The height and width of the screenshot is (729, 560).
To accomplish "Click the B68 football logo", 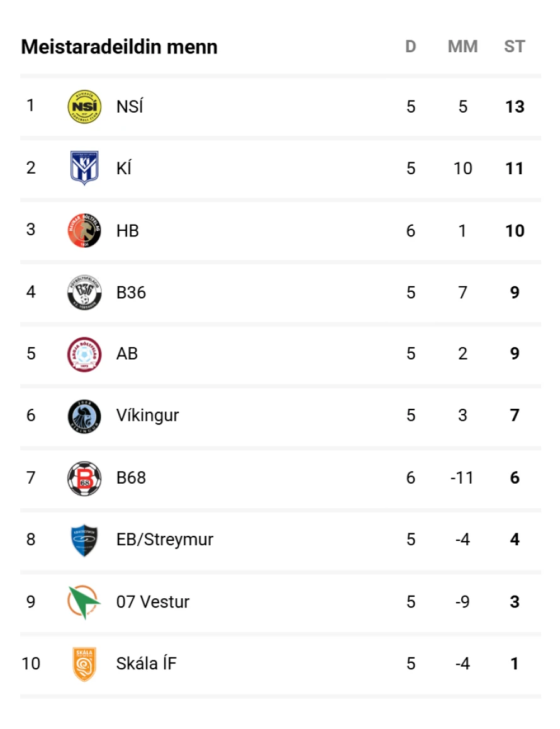I will pyautogui.click(x=84, y=478).
